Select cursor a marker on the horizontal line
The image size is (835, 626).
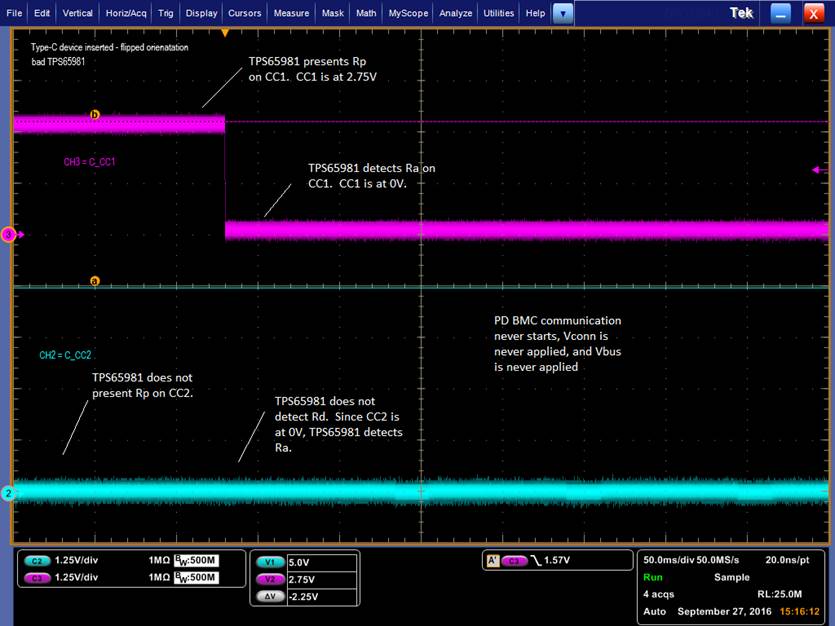(x=95, y=281)
